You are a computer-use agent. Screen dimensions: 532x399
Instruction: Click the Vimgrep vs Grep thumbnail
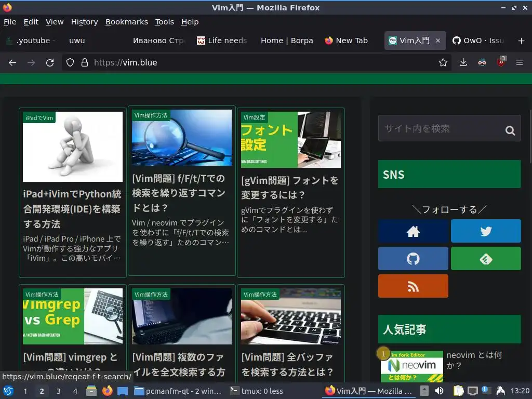coord(73,316)
